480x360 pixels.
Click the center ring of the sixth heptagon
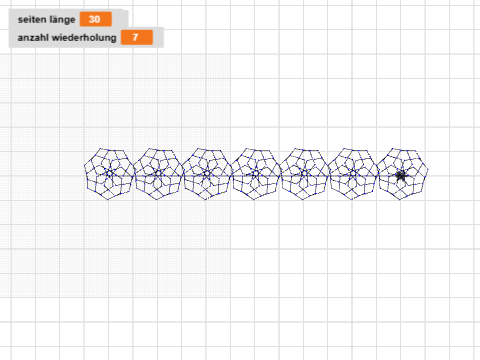tap(353, 173)
